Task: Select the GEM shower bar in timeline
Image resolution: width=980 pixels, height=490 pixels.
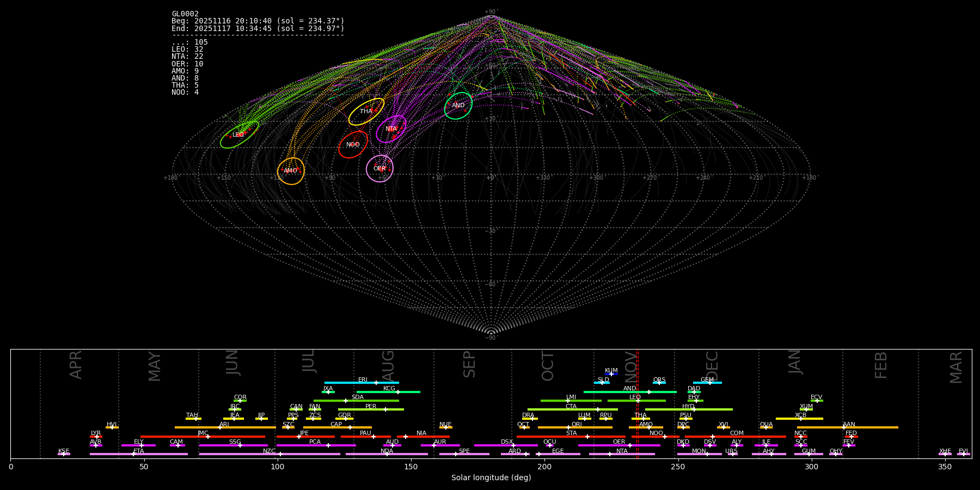Action: (x=707, y=383)
